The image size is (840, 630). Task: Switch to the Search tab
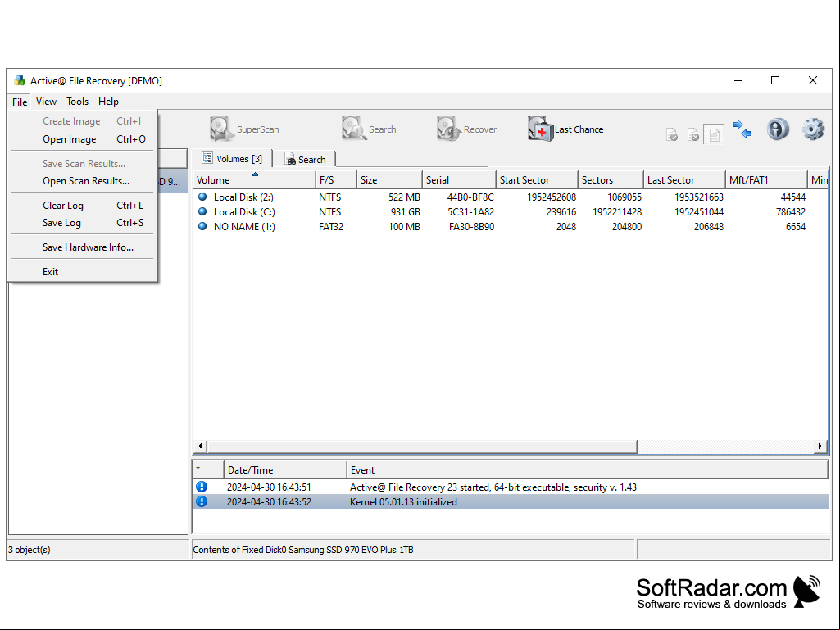point(305,159)
